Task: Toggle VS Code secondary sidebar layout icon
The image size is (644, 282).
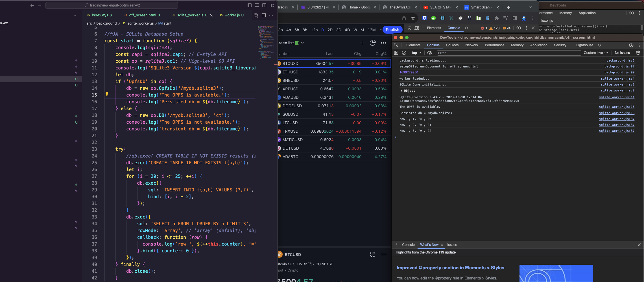Action: coord(264,5)
